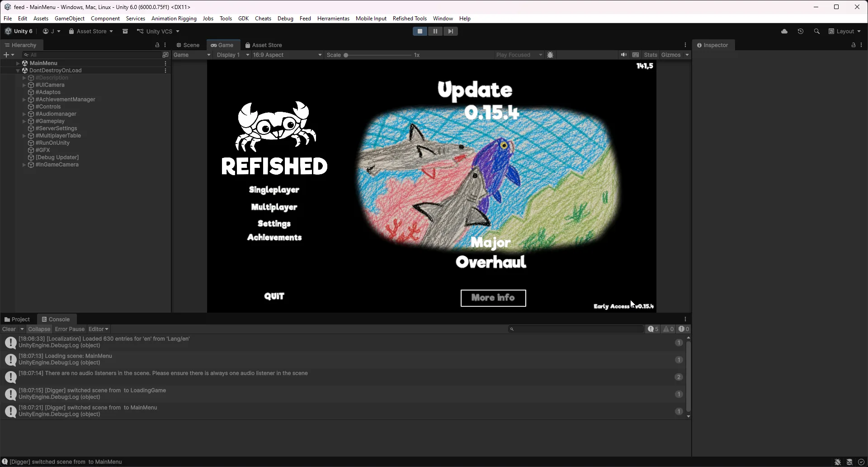The width and height of the screenshot is (868, 467).
Task: Open the Window menu
Action: pos(443,19)
